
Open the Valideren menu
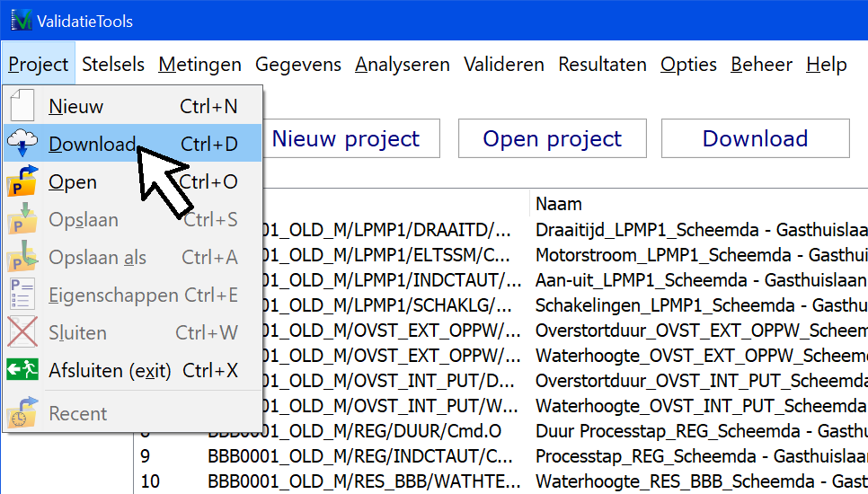[503, 65]
